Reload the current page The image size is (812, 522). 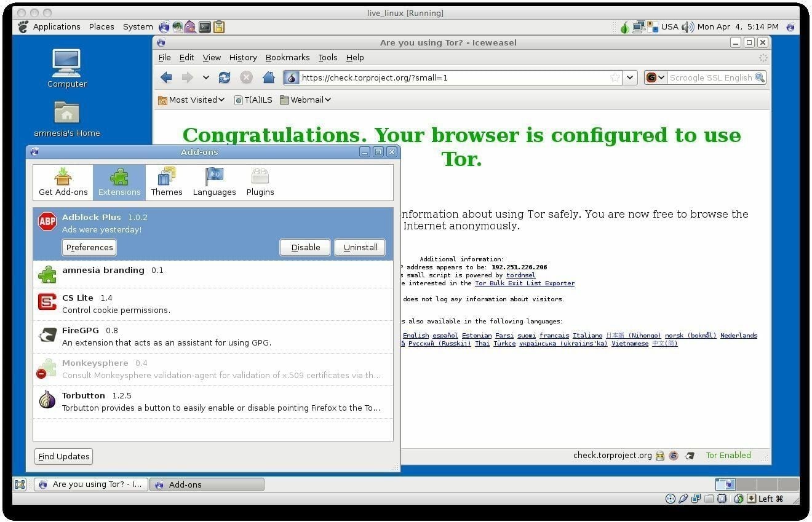pos(225,77)
